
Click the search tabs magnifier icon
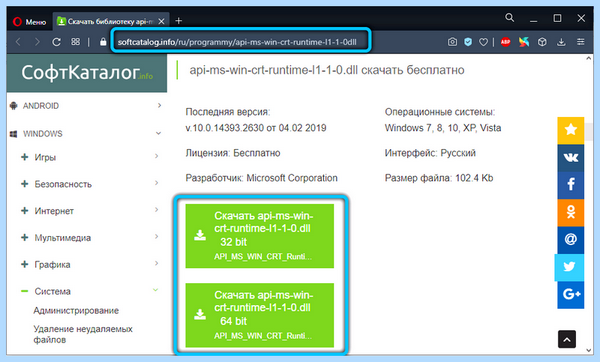pyautogui.click(x=509, y=18)
